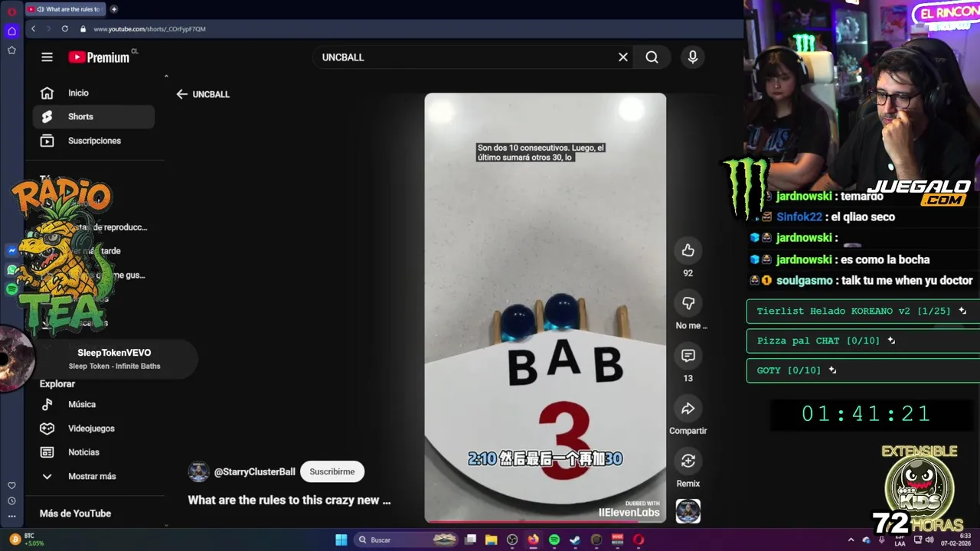This screenshot has width=980, height=551.
Task: Open new browser tab with plus
Action: (114, 9)
